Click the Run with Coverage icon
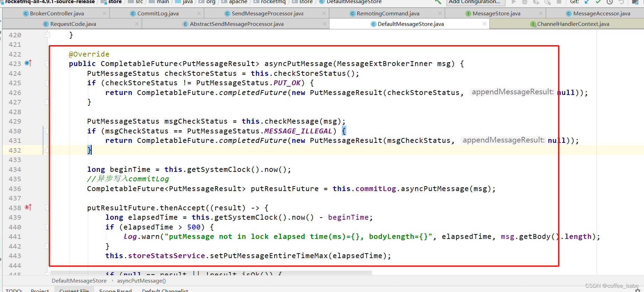This screenshot has width=644, height=292. coord(536,2)
